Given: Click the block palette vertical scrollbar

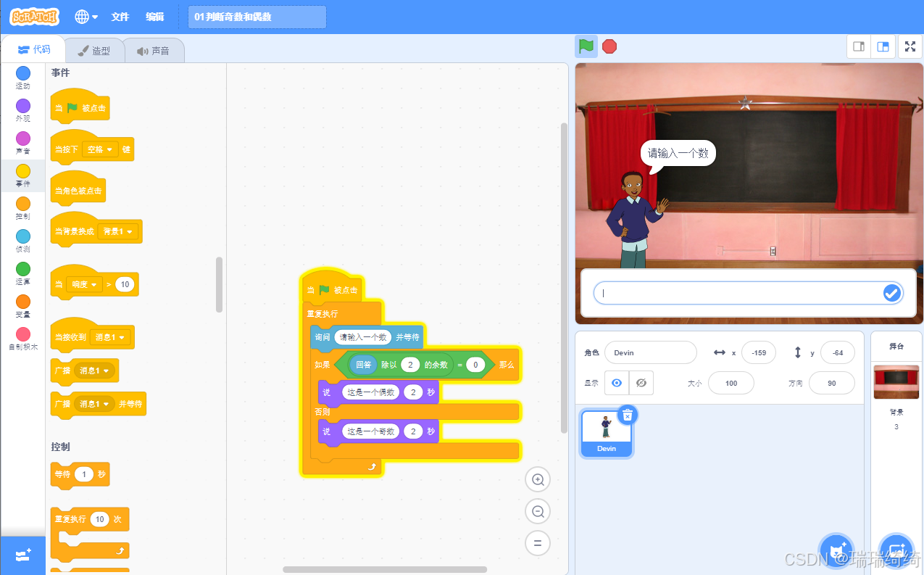Looking at the screenshot, I should [x=219, y=284].
